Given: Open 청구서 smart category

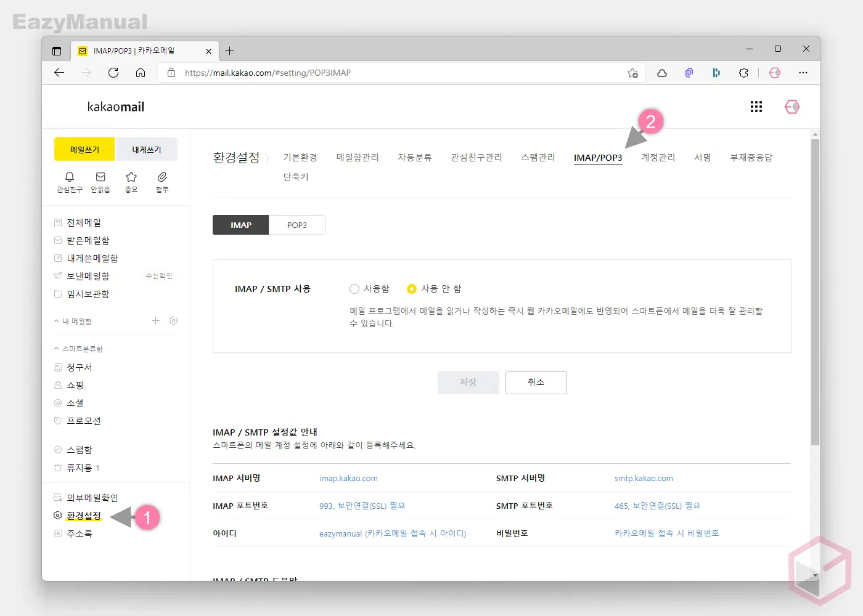Looking at the screenshot, I should (x=80, y=367).
